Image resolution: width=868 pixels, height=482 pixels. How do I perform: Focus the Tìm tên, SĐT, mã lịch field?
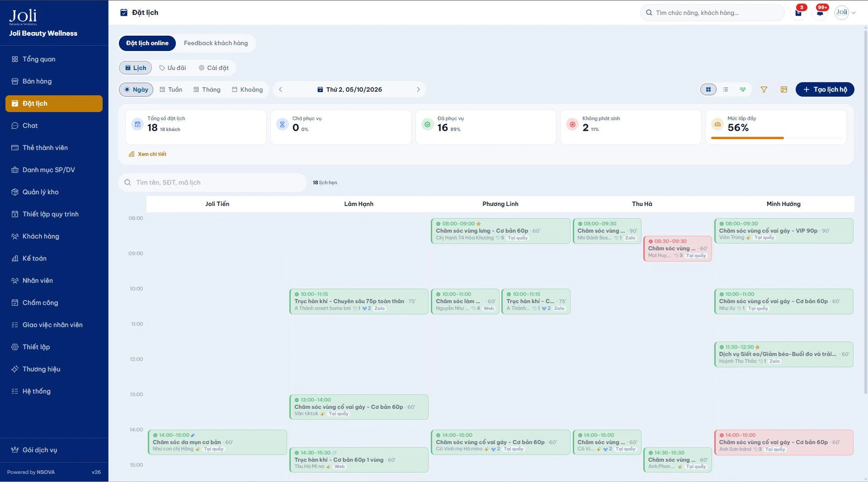click(x=213, y=183)
